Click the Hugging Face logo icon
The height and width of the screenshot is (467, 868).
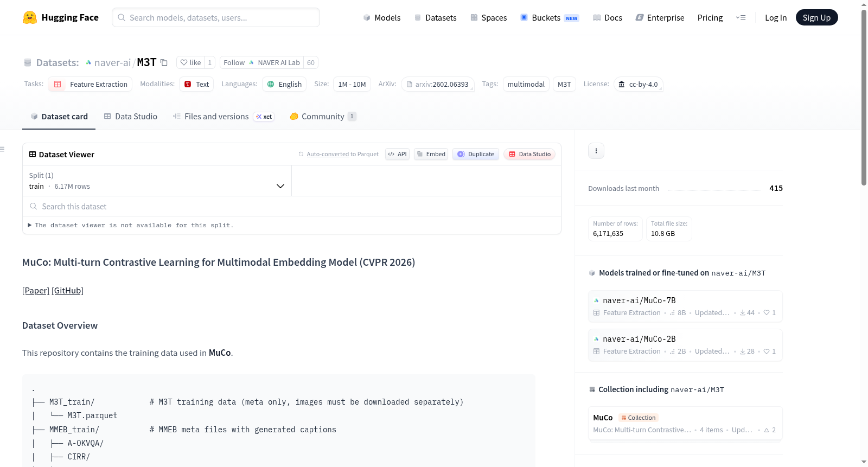(x=30, y=17)
